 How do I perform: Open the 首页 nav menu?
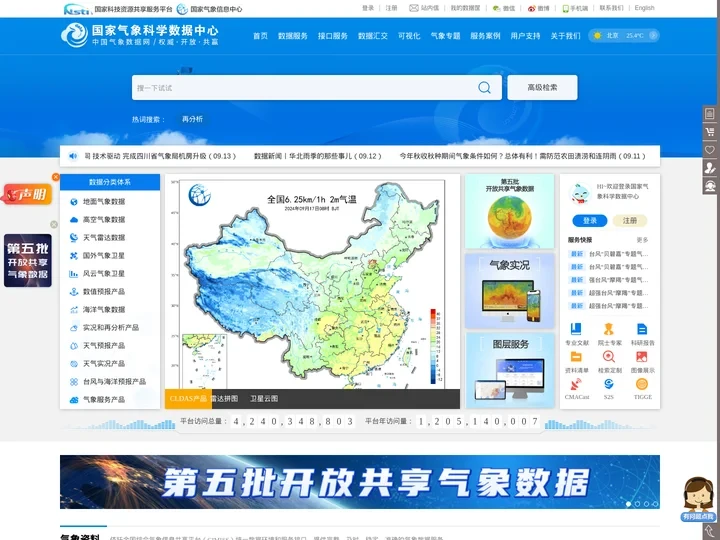260,36
